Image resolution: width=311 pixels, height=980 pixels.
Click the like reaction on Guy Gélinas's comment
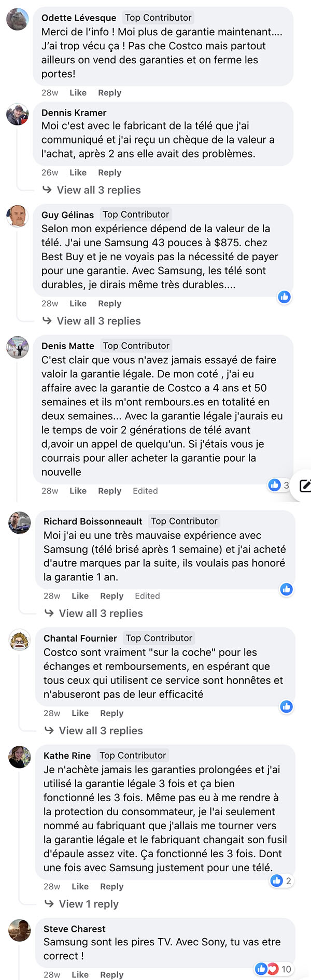point(284,297)
